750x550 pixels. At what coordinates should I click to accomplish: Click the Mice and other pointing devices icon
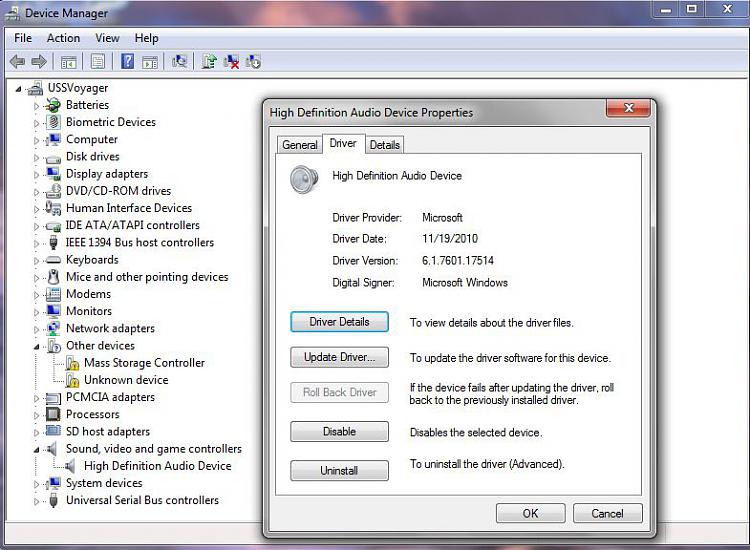point(54,277)
